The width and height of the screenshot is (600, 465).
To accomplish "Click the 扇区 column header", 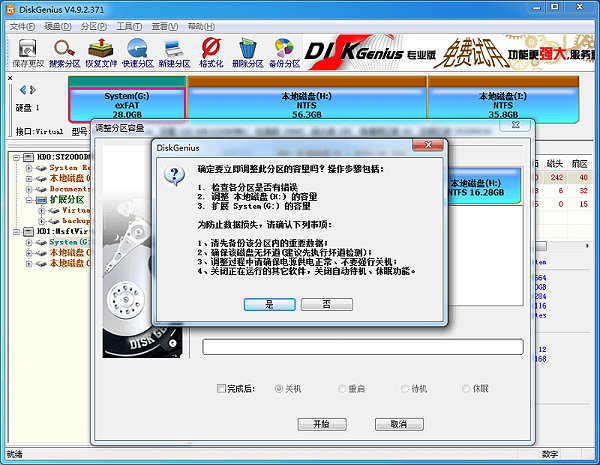I will pos(579,164).
